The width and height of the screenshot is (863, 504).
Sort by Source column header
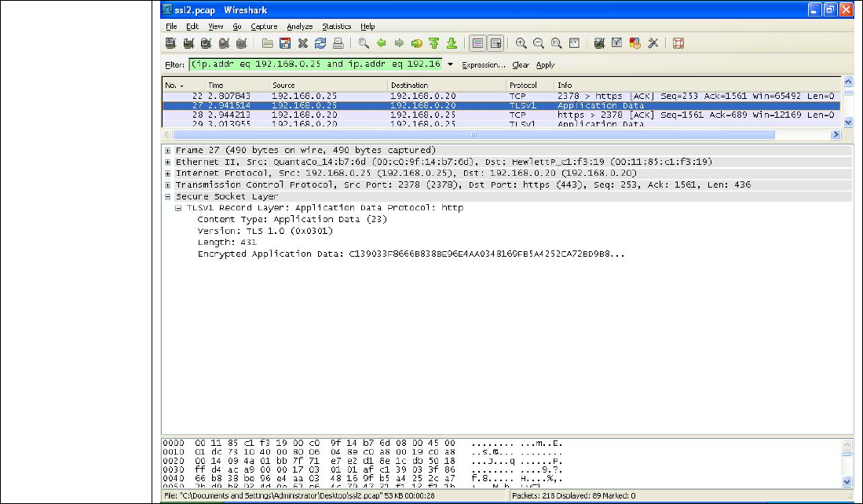click(328, 86)
